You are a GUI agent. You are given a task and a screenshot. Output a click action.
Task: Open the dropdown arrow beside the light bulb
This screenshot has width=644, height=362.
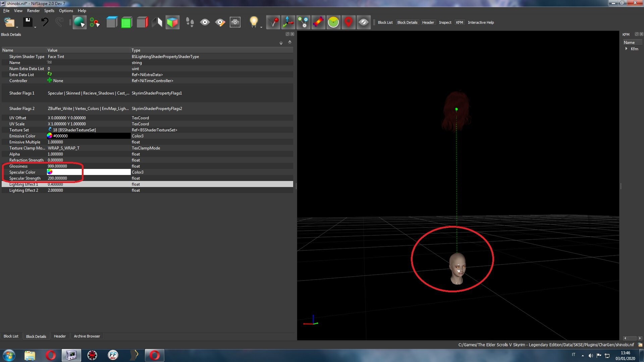coord(261,27)
